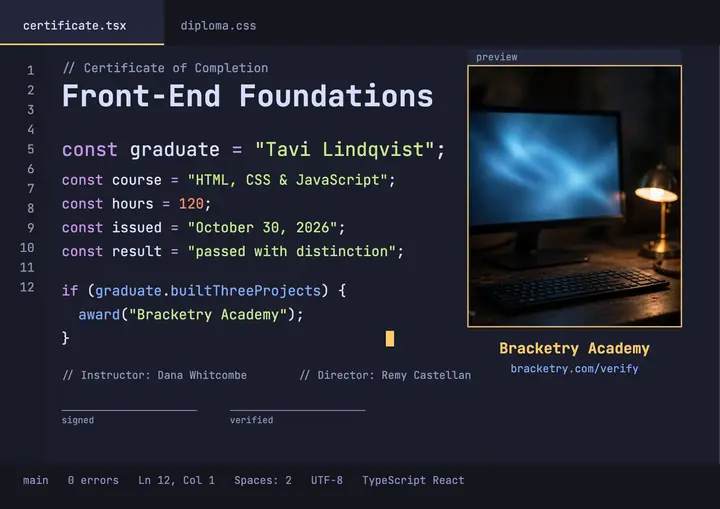This screenshot has height=509, width=720.
Task: Click 'graduate.builtThreeProjects' in the if statement
Action: [x=208, y=291]
